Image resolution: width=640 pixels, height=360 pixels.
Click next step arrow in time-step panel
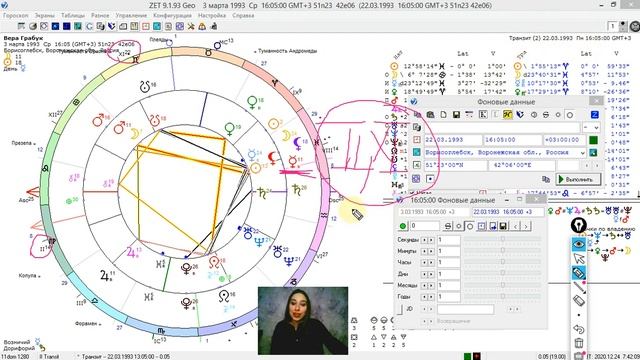click(x=526, y=226)
